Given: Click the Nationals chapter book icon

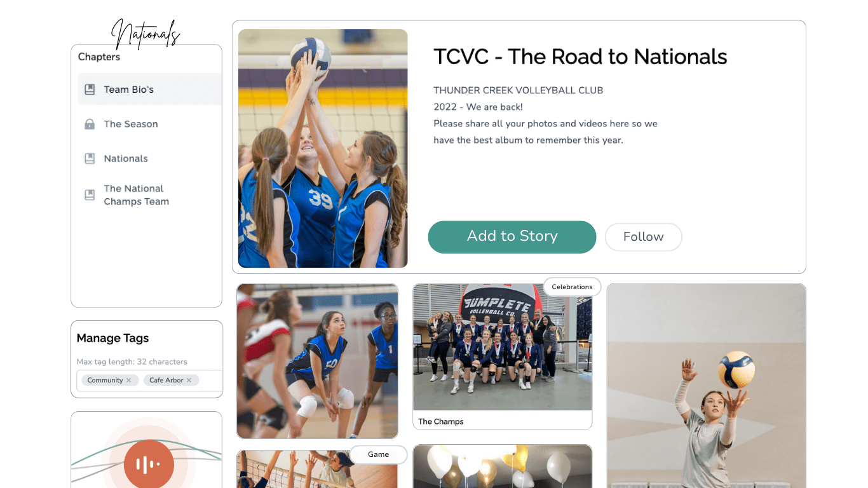Looking at the screenshot, I should 90,158.
